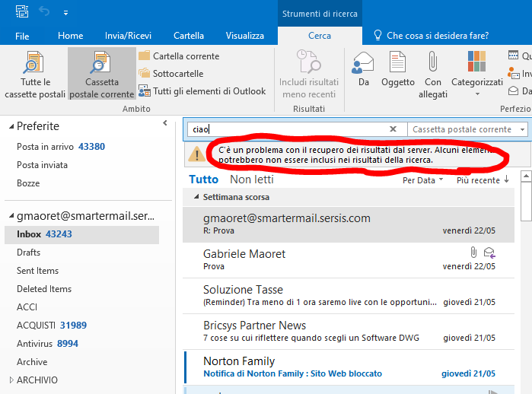Toggle the Non letti unread filter
This screenshot has height=394, width=532.
[252, 180]
